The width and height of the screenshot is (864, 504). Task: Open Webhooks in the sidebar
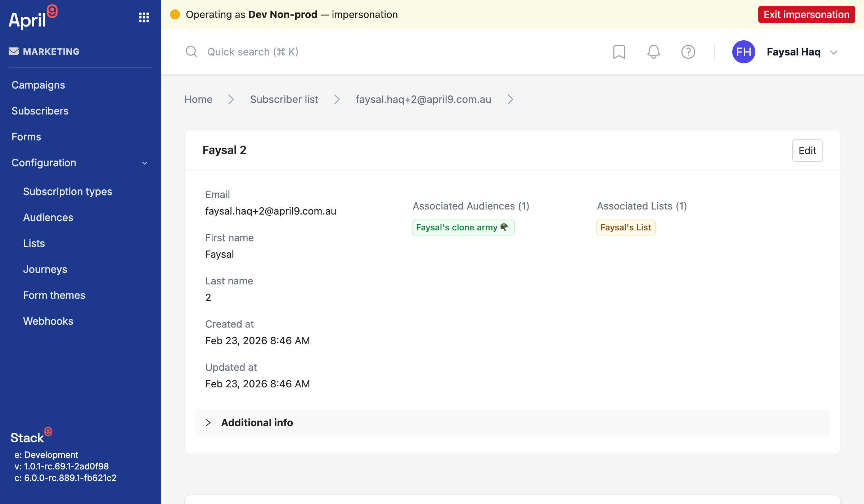click(x=48, y=321)
